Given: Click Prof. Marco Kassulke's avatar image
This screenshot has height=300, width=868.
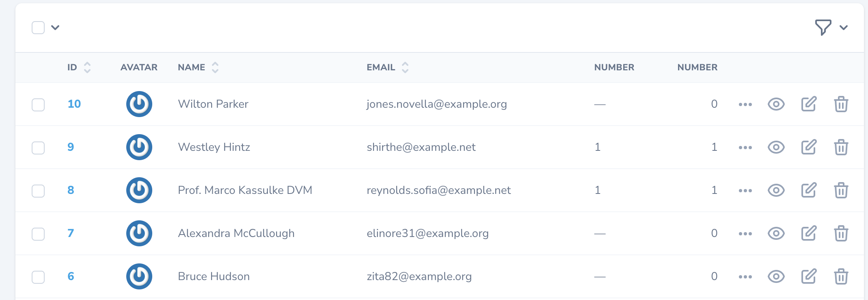Looking at the screenshot, I should tap(139, 190).
